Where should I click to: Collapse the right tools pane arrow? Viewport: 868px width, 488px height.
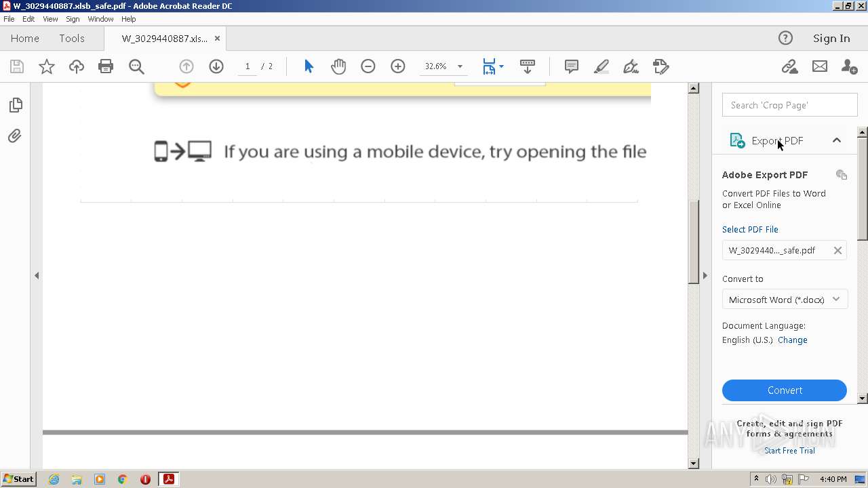(705, 275)
